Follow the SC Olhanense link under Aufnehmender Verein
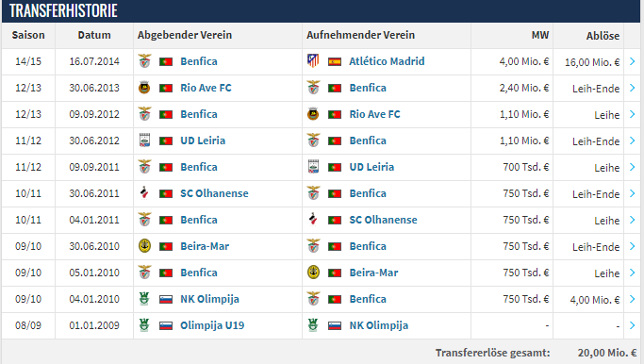This screenshot has width=644, height=364. 383,220
